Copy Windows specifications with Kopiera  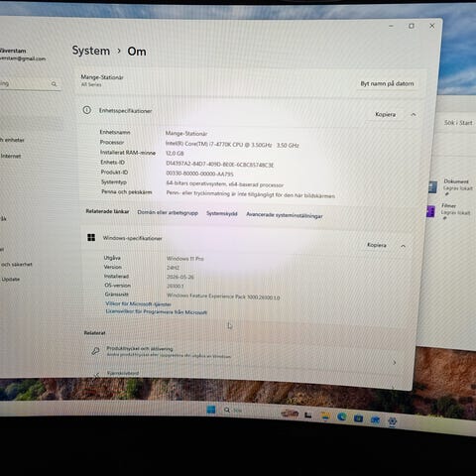[x=377, y=245]
